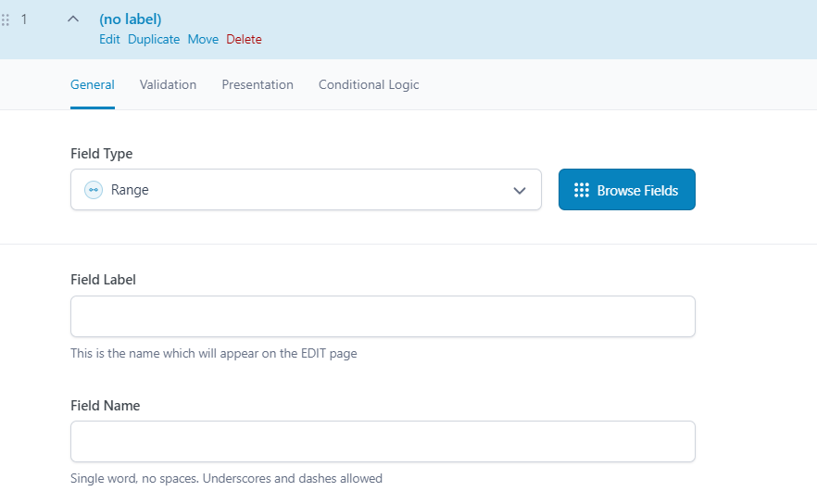Duplicate this field
Image resolution: width=817 pixels, height=504 pixels.
click(x=154, y=40)
